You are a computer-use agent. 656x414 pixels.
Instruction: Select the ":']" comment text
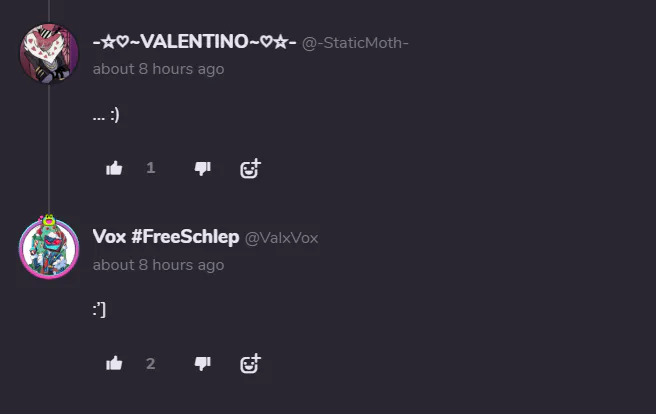click(x=99, y=310)
